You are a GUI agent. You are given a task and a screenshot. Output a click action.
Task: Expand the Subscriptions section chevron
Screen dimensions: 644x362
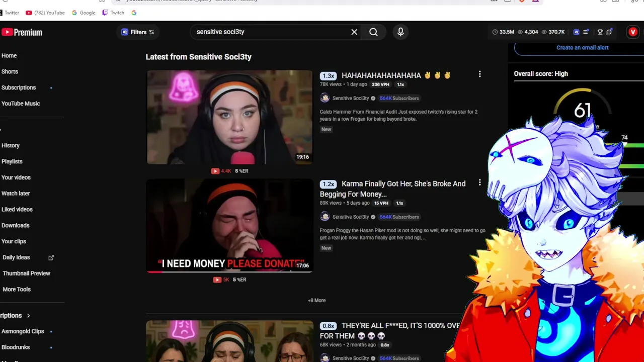click(28, 316)
